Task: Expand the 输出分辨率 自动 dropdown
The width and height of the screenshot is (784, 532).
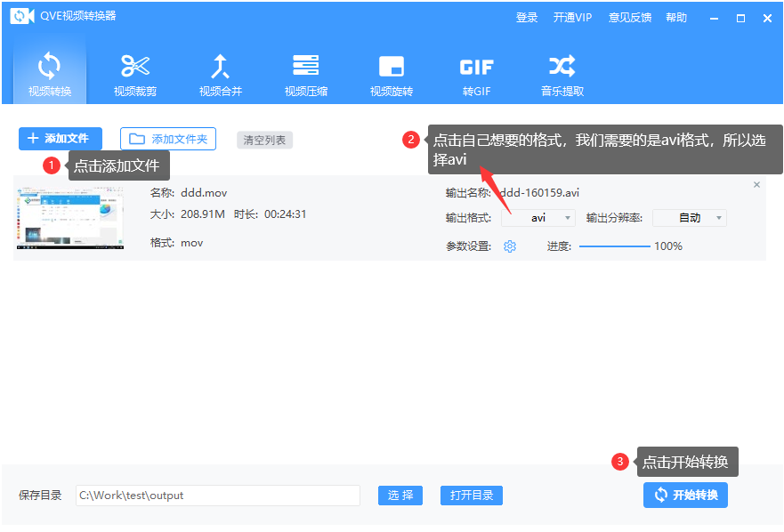Action: click(690, 218)
